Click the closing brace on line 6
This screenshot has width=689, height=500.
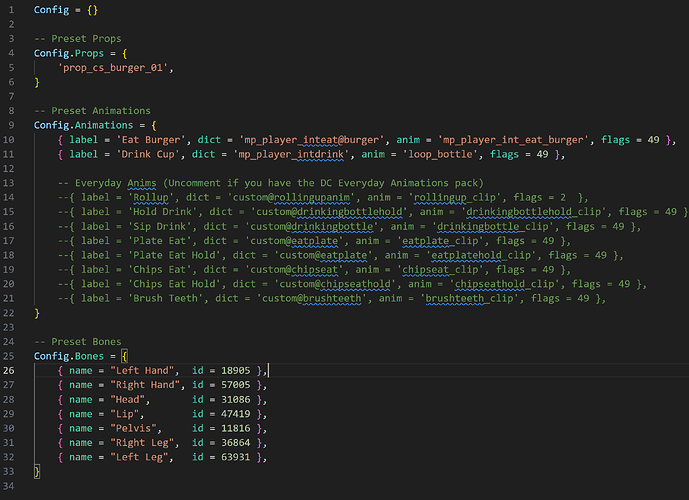(37, 82)
